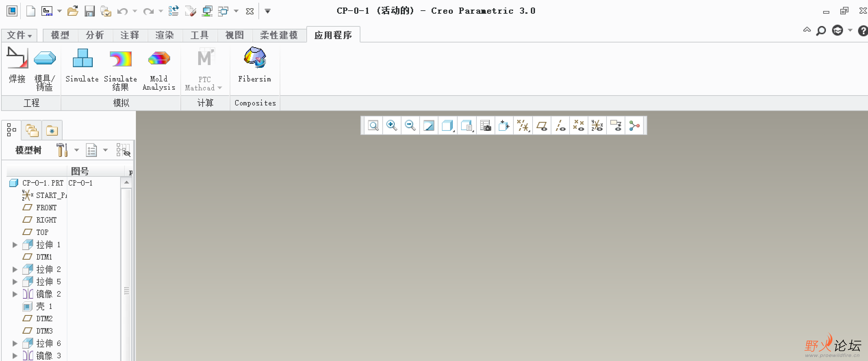868x361 pixels.
Task: Toggle spin center display
Action: (x=634, y=126)
